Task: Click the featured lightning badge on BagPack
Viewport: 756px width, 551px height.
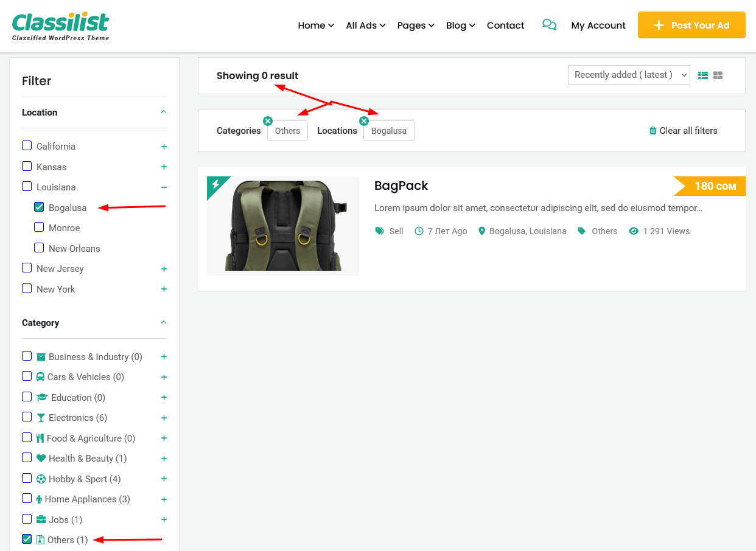Action: point(215,184)
